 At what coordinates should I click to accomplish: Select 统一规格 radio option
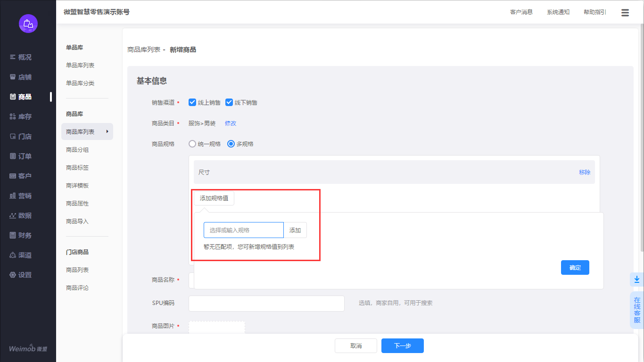coord(192,144)
